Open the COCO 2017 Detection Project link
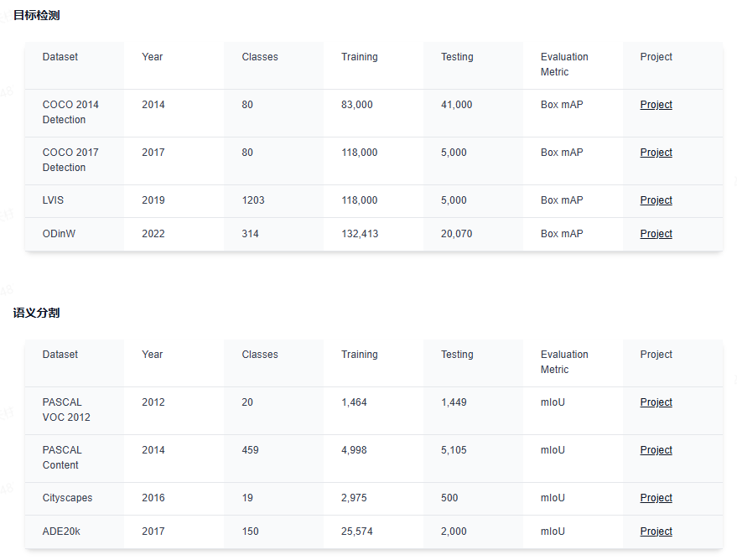This screenshot has width=737, height=560. pos(656,153)
